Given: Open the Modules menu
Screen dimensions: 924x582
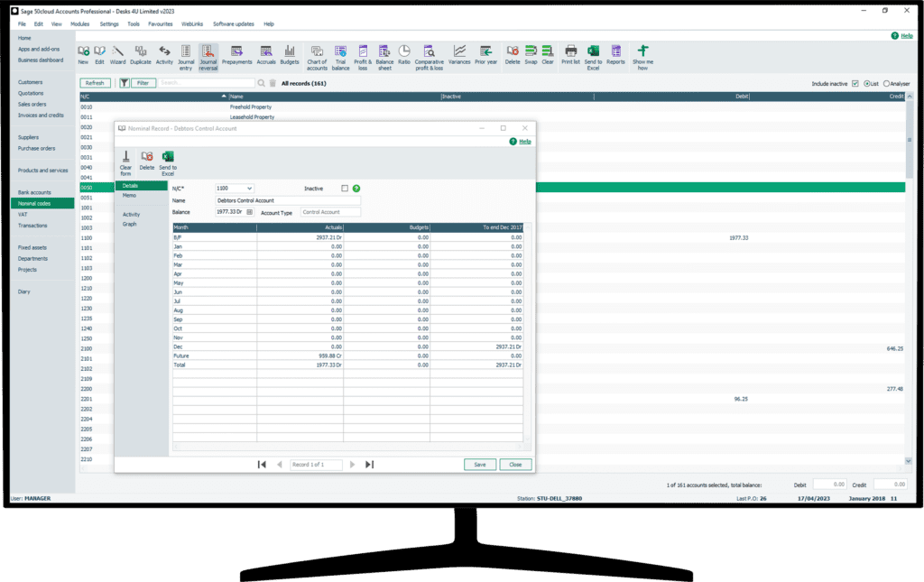Looking at the screenshot, I should point(80,23).
